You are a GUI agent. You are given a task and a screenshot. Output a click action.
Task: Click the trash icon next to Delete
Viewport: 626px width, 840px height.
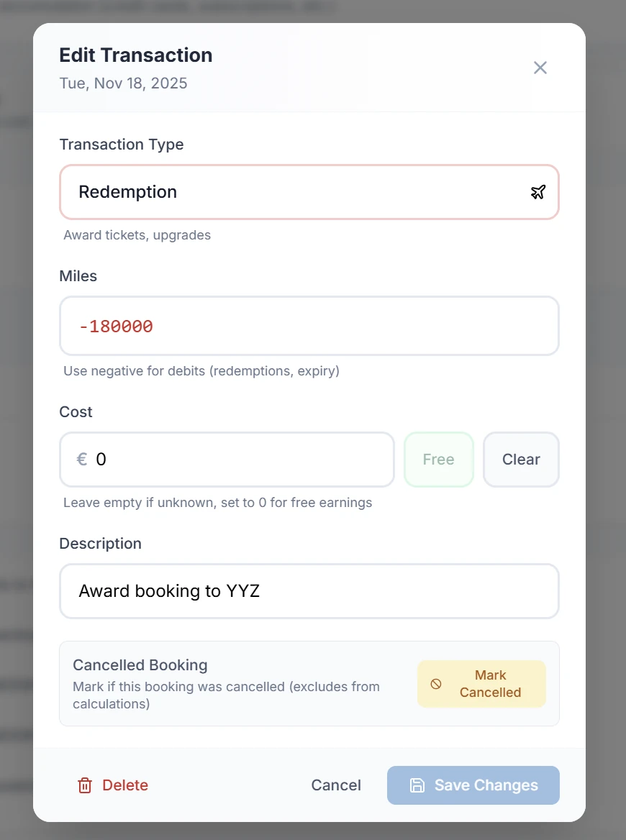[x=86, y=785]
